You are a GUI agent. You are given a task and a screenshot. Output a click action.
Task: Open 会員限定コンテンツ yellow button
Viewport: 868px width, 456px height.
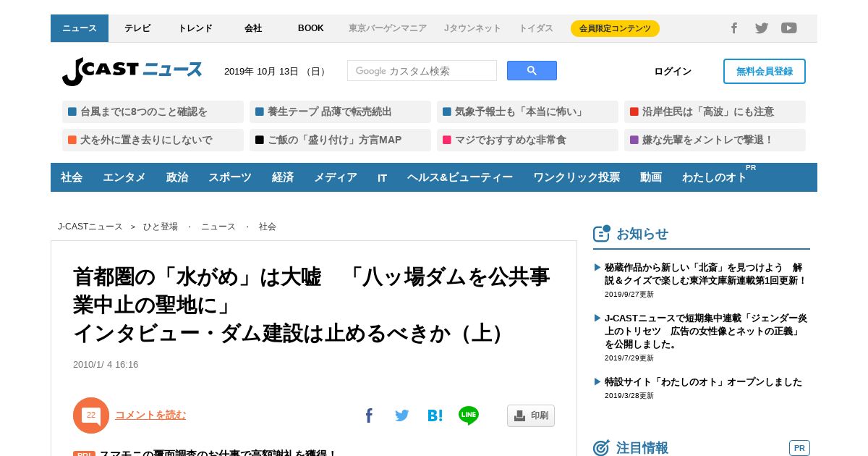click(615, 28)
